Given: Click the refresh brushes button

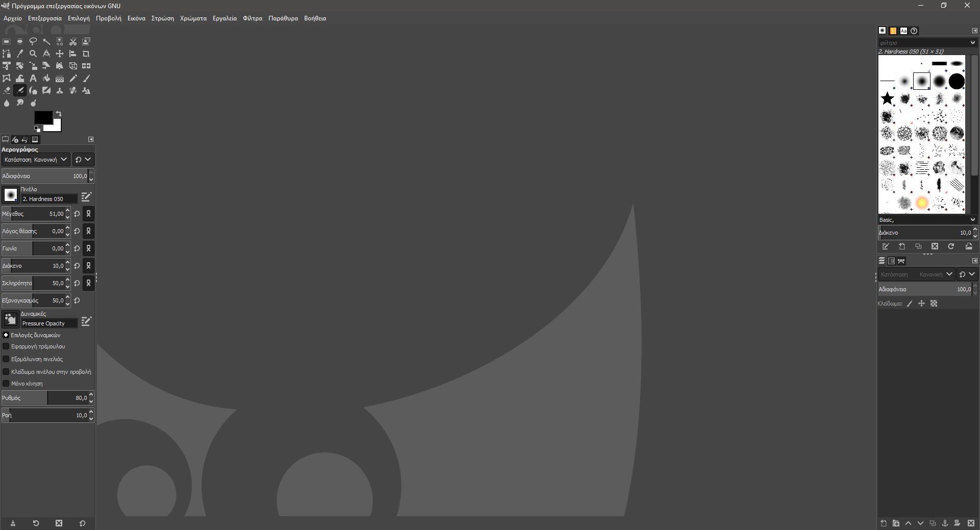Looking at the screenshot, I should click(951, 246).
